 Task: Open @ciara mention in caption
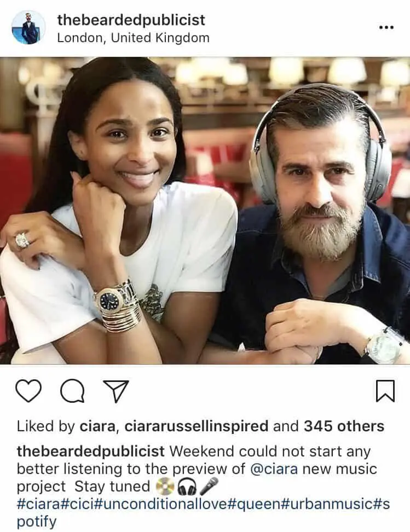click(x=274, y=469)
